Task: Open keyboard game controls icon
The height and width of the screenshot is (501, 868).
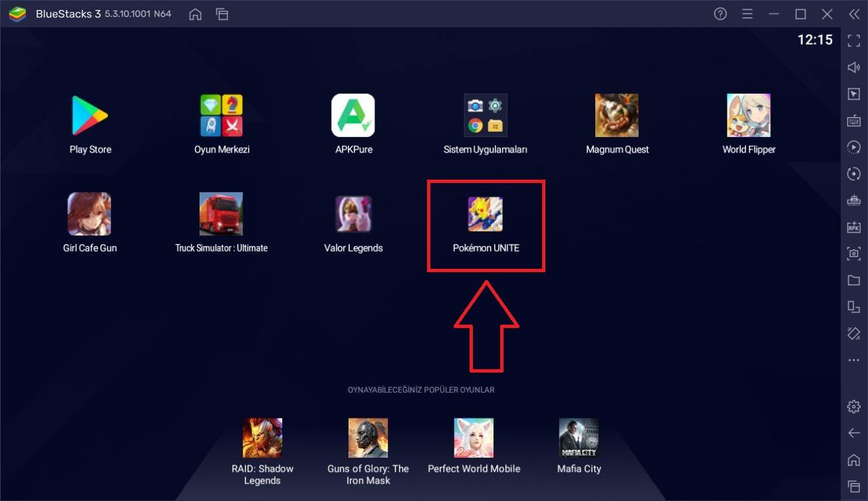Action: pyautogui.click(x=854, y=120)
